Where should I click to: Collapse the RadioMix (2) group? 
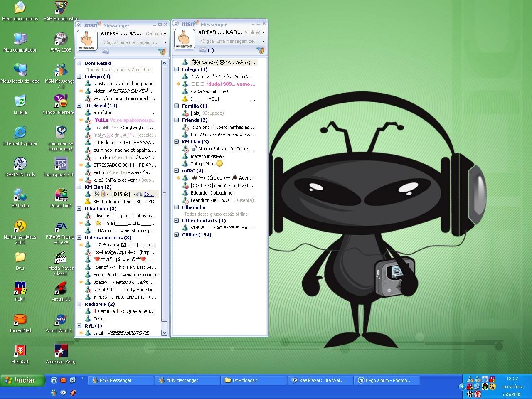coord(79,304)
